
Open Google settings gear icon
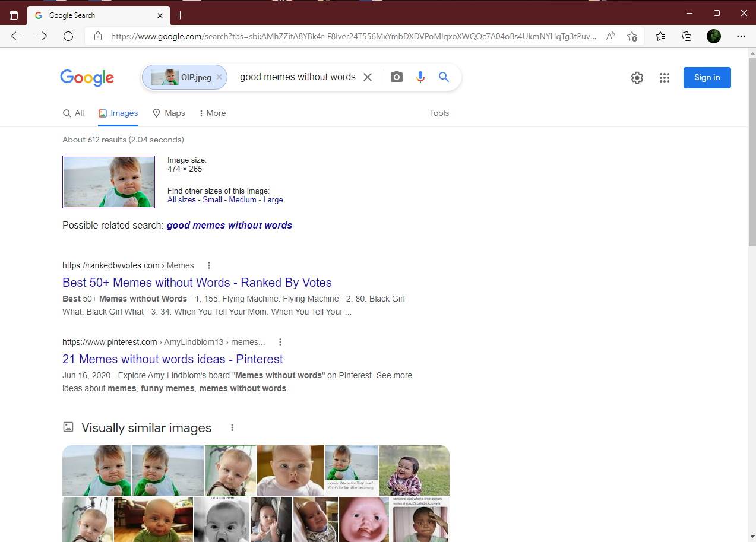[637, 78]
